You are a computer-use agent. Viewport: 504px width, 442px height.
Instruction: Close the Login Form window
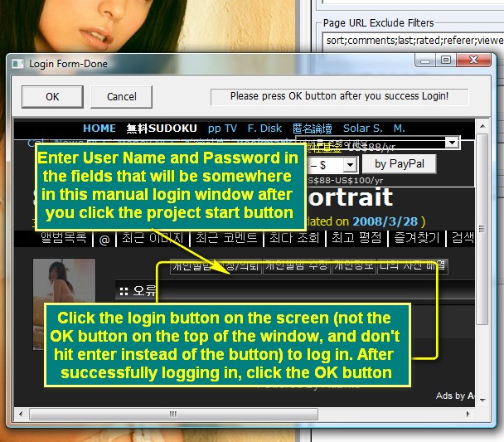pyautogui.click(x=474, y=60)
